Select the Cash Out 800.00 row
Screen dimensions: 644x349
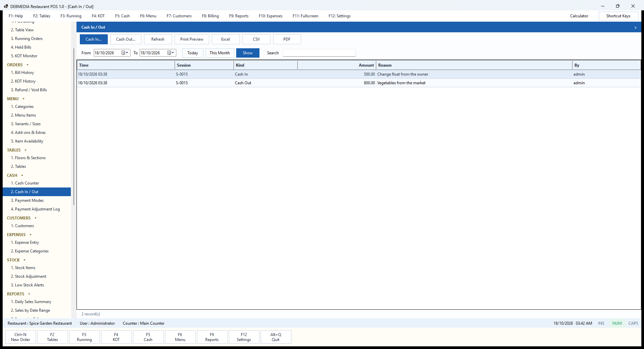(x=359, y=83)
